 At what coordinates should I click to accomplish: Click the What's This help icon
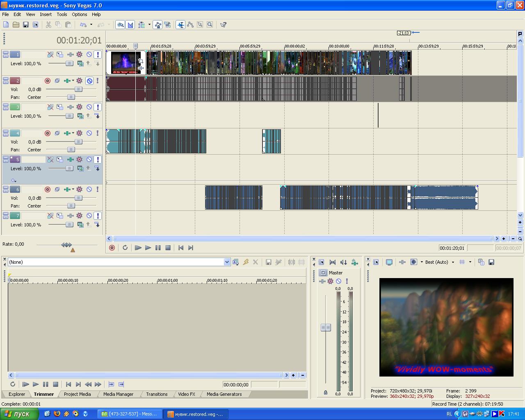pyautogui.click(x=223, y=25)
